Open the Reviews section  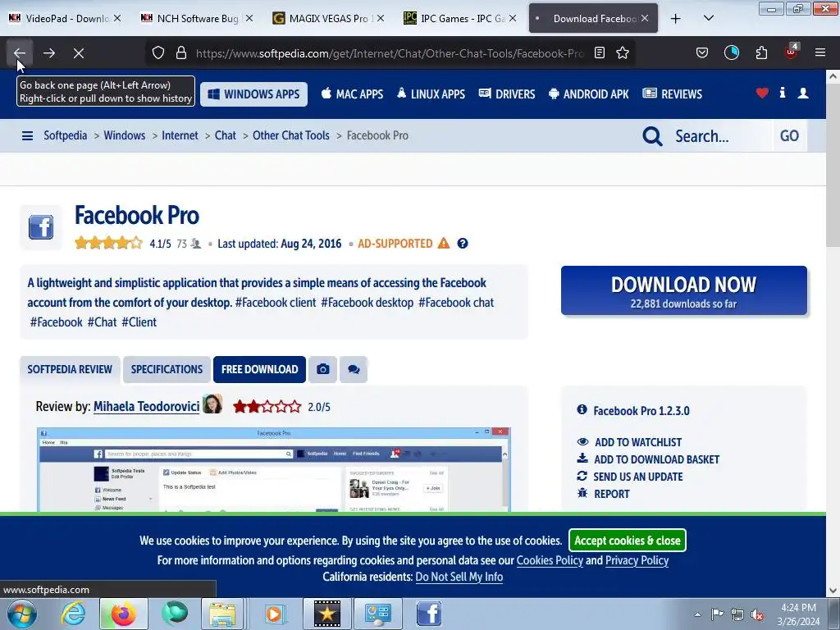673,94
